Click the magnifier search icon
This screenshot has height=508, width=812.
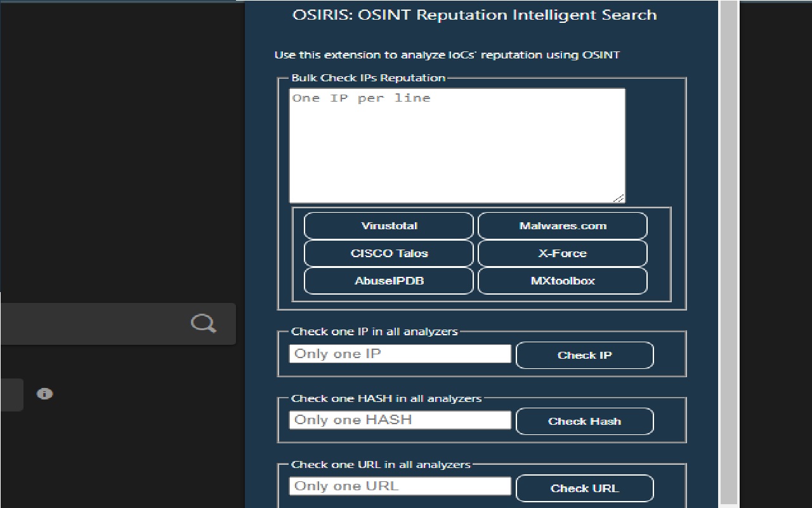click(204, 324)
